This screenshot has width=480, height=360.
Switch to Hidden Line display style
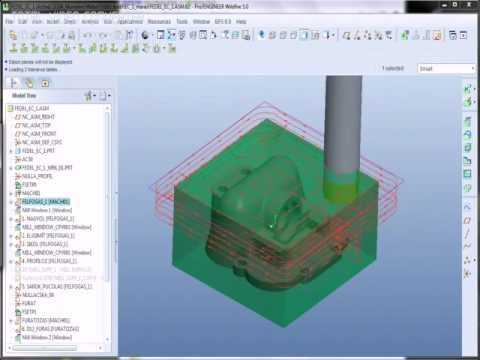pyautogui.click(x=283, y=35)
